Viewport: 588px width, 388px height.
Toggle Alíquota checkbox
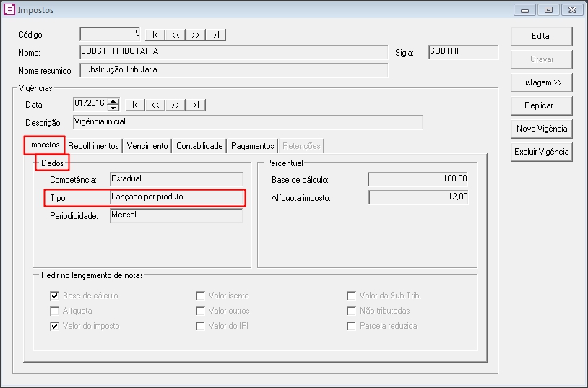[54, 311]
